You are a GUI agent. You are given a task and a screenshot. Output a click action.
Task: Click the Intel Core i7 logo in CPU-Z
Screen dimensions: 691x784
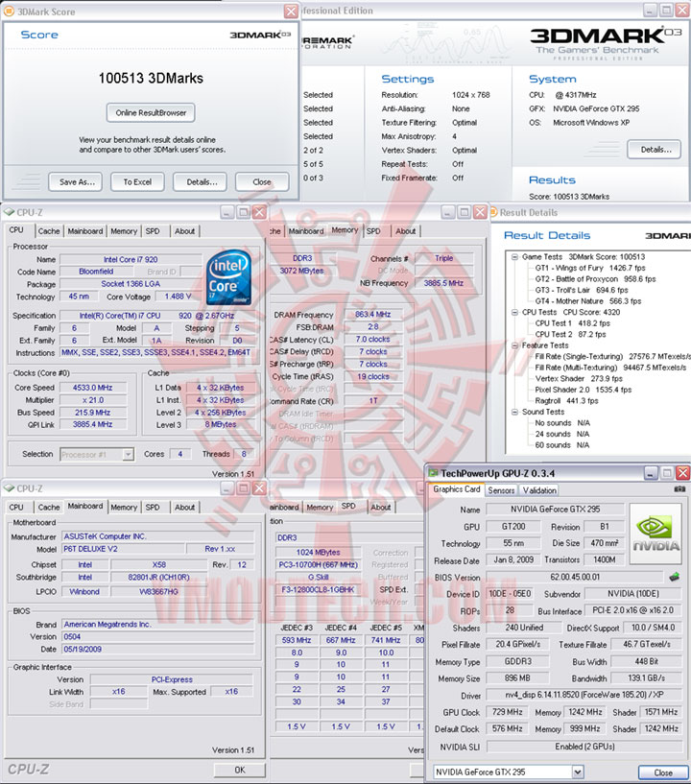tap(229, 277)
